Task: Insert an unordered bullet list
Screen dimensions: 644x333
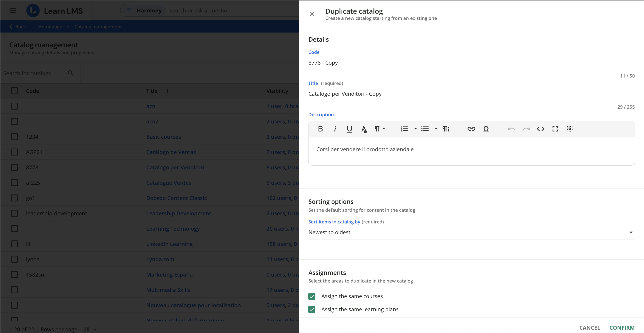Action: pyautogui.click(x=425, y=129)
